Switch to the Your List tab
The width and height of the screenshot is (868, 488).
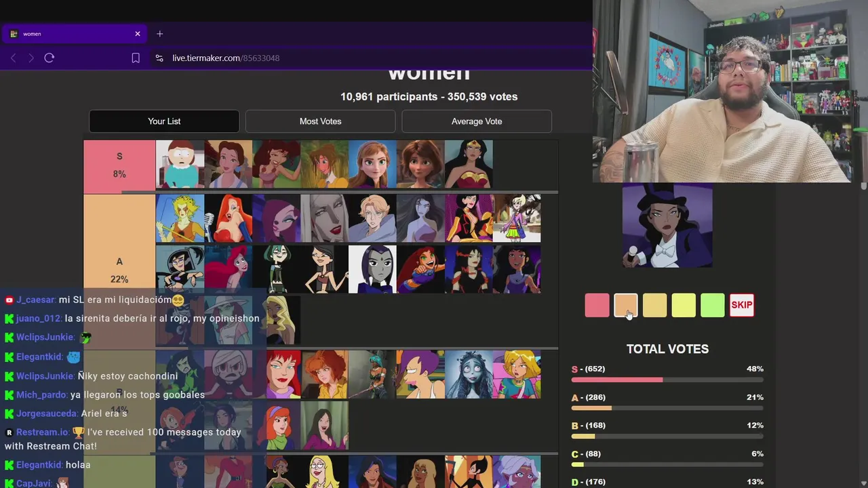click(164, 121)
